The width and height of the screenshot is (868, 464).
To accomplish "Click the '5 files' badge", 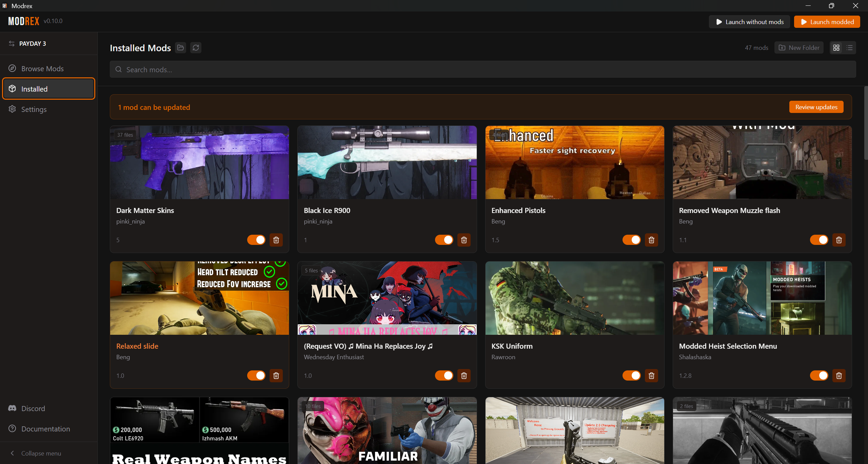I will (x=311, y=270).
